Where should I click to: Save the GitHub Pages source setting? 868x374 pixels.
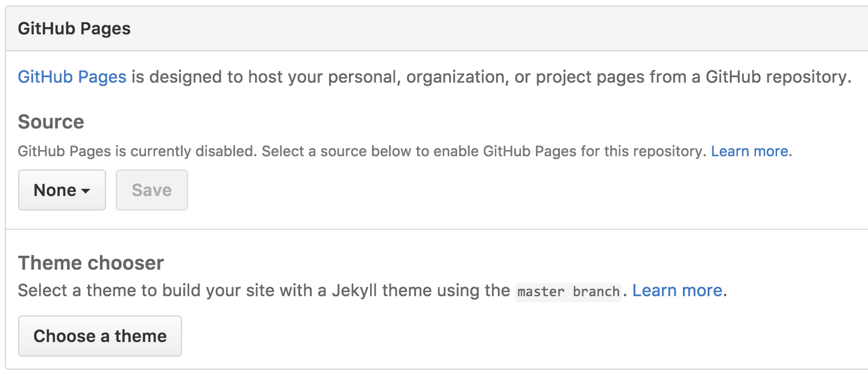click(x=151, y=190)
